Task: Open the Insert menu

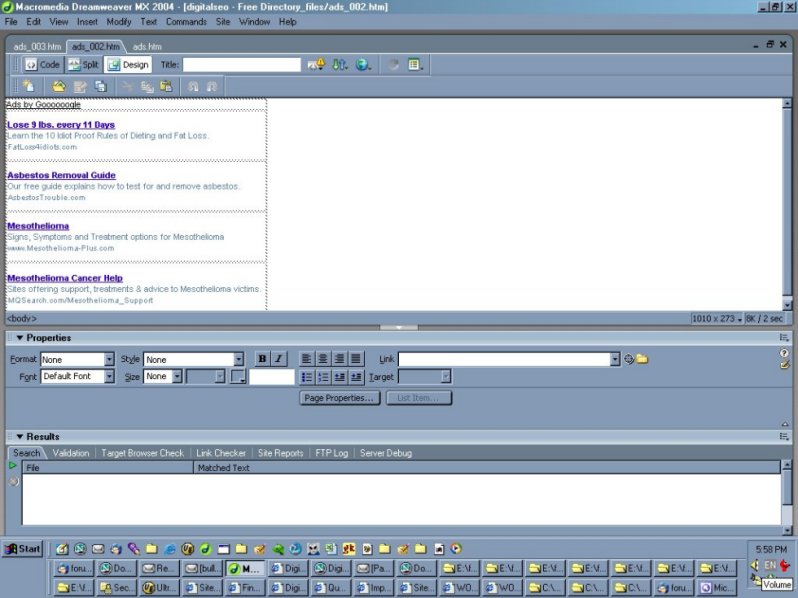Action: click(87, 22)
